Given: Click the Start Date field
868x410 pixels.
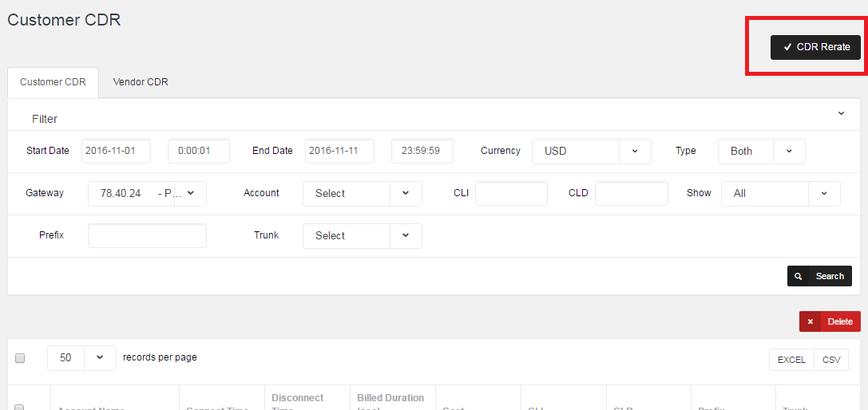Looking at the screenshot, I should tap(116, 151).
